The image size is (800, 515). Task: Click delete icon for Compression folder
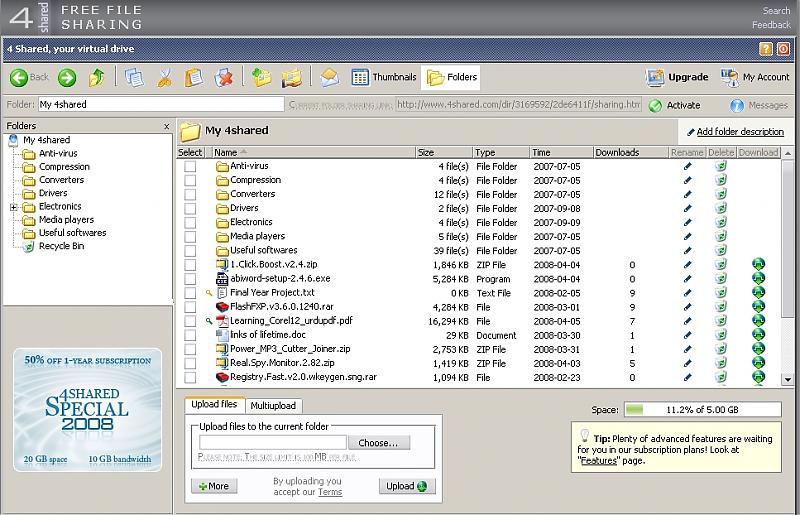coord(720,180)
